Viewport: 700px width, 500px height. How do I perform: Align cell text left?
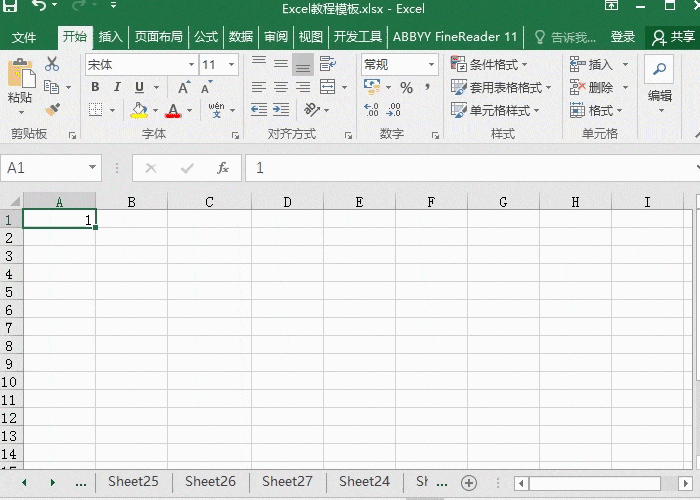(x=259, y=87)
